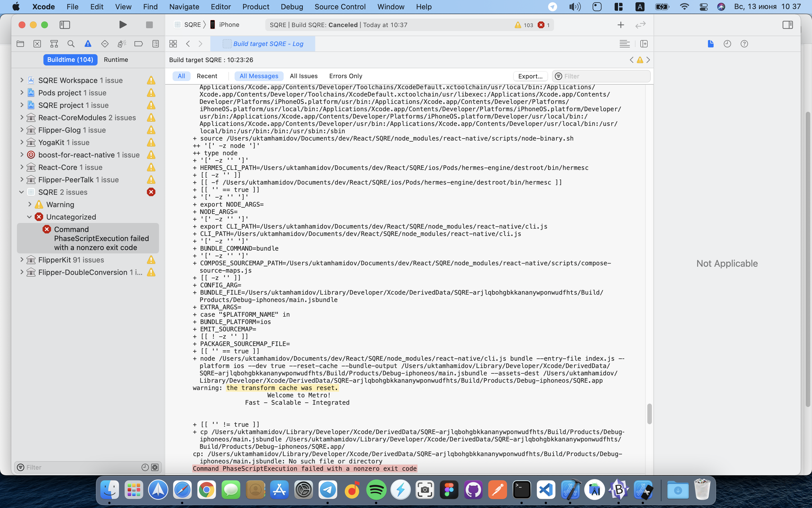The width and height of the screenshot is (812, 508).
Task: Run the SQRE build with Play button
Action: pyautogui.click(x=123, y=25)
